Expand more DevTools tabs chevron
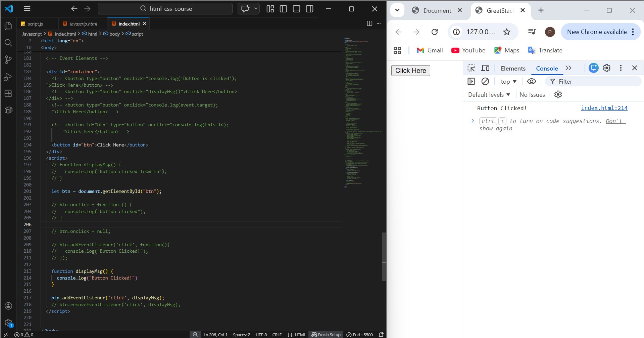644x338 pixels. [x=568, y=68]
